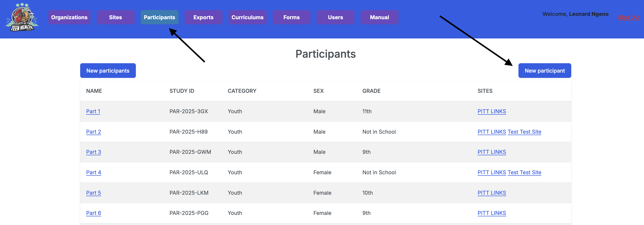The image size is (644, 225).
Task: Click the New participants button
Action: coord(108,71)
